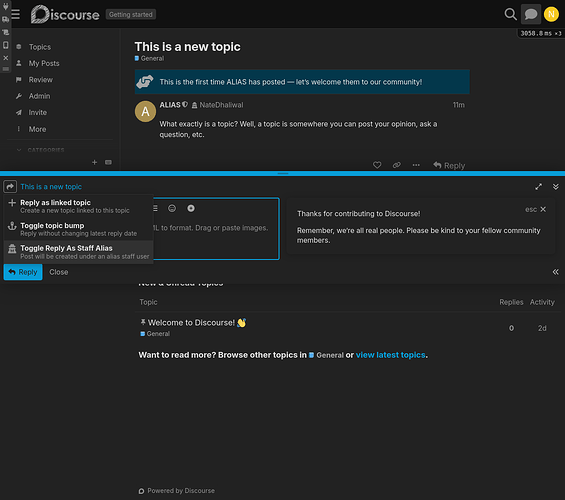Go to My Posts in the sidebar
The width and height of the screenshot is (565, 500).
pyautogui.click(x=44, y=63)
